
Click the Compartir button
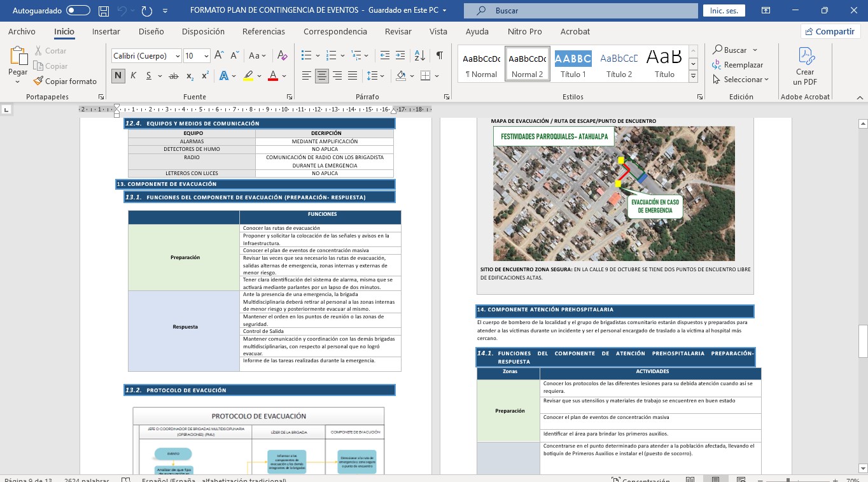coord(829,32)
